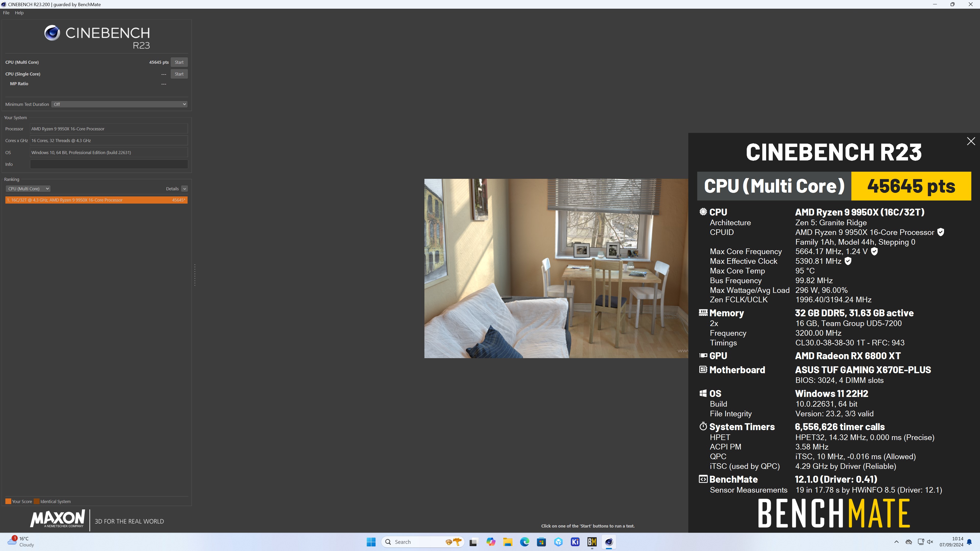Open the clock showing 10:14 07/09/2024

(951, 542)
